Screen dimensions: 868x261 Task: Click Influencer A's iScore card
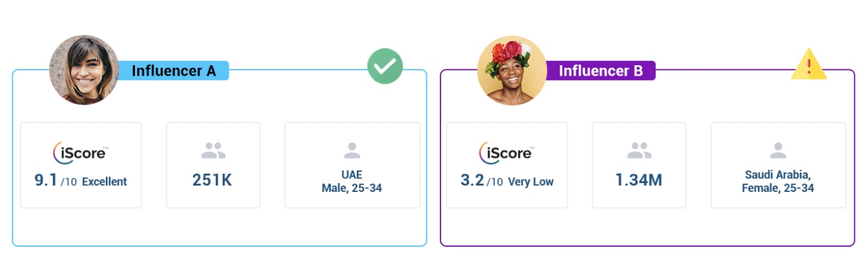tap(81, 165)
